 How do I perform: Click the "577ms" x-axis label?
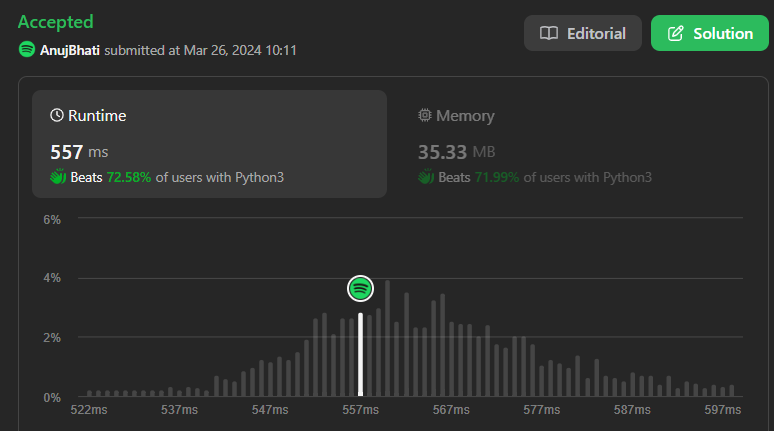542,410
